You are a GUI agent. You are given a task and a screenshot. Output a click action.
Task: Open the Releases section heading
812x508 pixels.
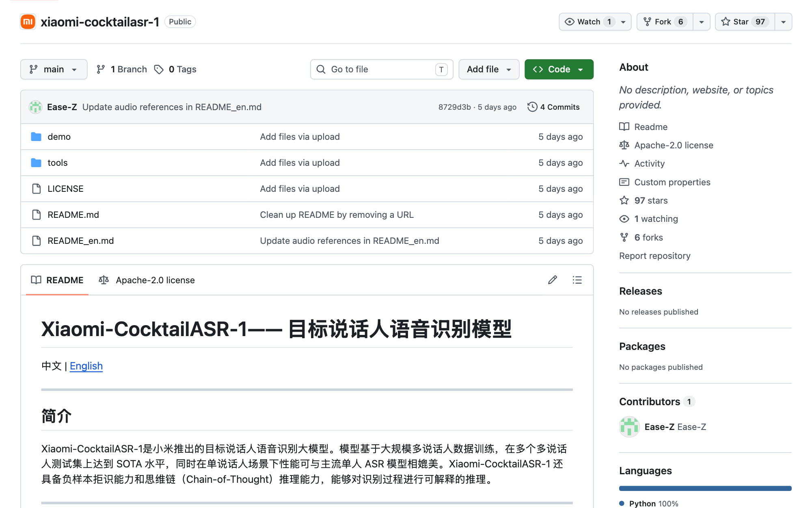click(x=640, y=291)
